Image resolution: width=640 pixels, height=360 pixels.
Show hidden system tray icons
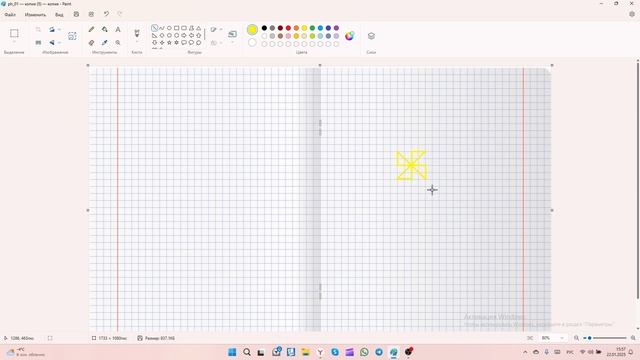525,352
